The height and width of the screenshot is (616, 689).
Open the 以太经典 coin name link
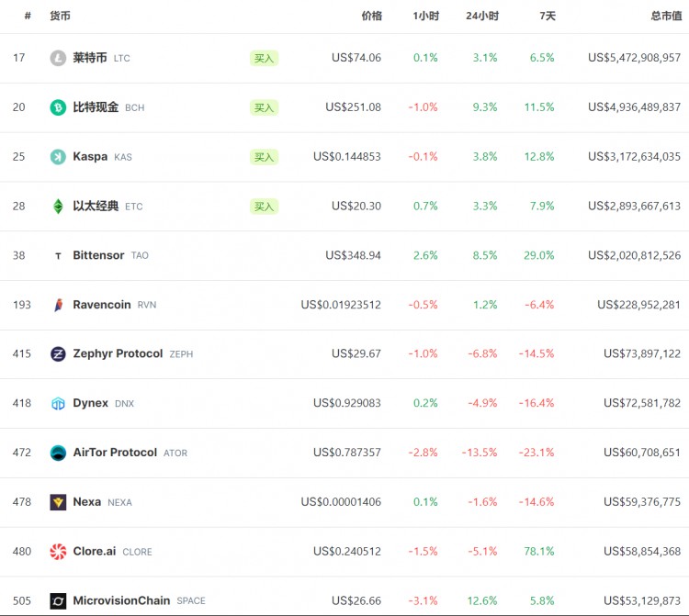coord(96,207)
